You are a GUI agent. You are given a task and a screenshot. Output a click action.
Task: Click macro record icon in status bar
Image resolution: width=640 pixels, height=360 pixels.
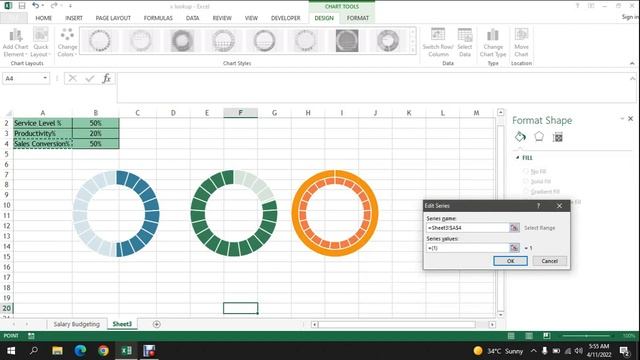click(x=31, y=336)
